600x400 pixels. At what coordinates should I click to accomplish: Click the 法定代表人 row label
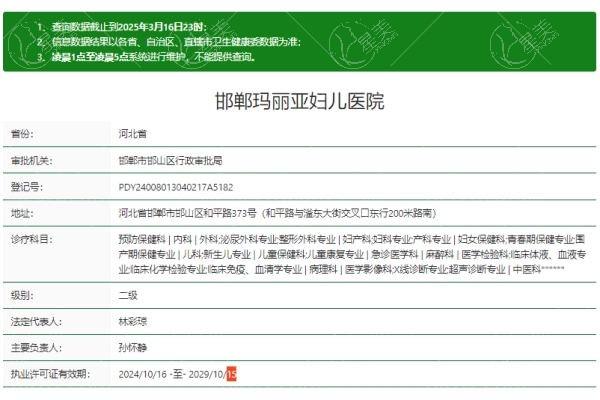click(36, 322)
